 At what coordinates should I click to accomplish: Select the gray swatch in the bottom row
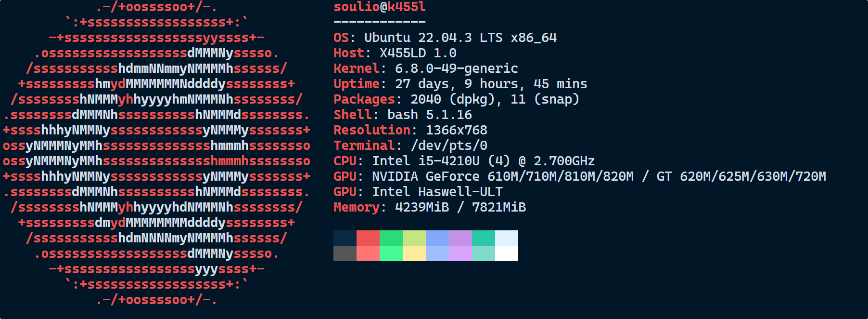345,253
